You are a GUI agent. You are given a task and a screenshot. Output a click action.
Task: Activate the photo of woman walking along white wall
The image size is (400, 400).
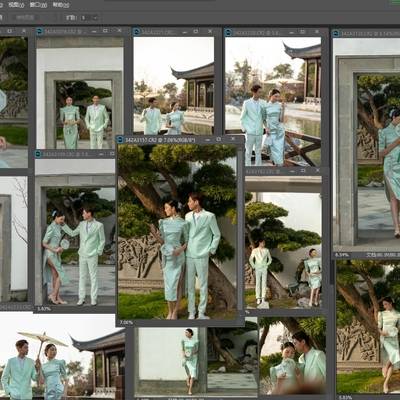click(x=198, y=362)
